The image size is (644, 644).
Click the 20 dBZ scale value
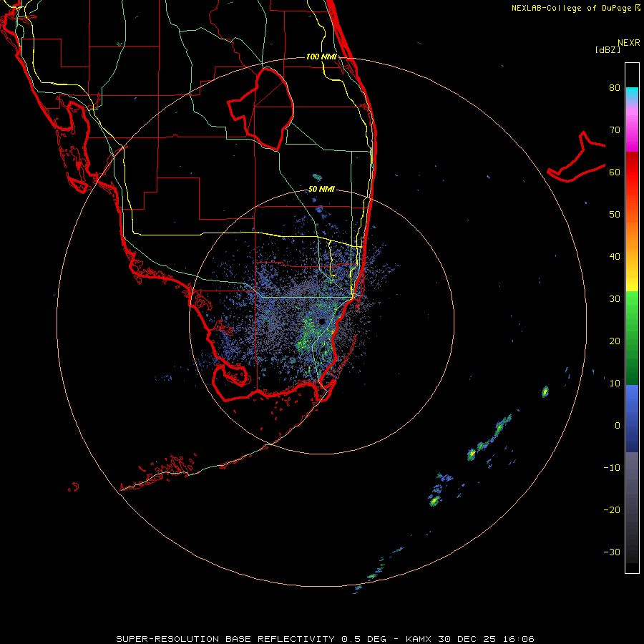[615, 341]
